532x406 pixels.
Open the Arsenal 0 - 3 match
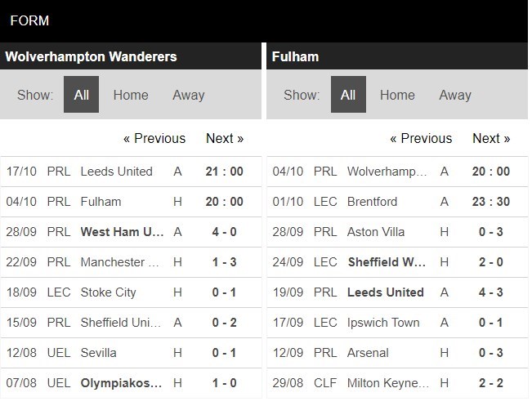369,353
